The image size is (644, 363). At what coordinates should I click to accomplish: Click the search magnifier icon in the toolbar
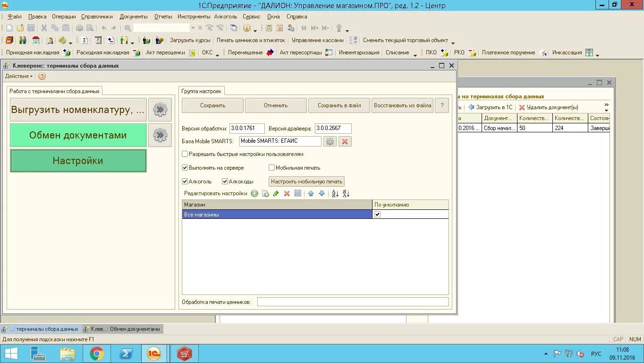coord(127,28)
